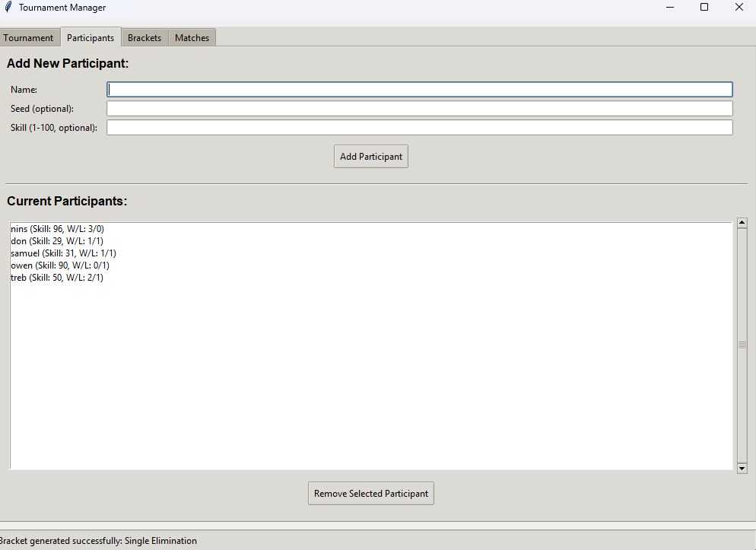Click the Seed (optional) input field

pos(418,108)
